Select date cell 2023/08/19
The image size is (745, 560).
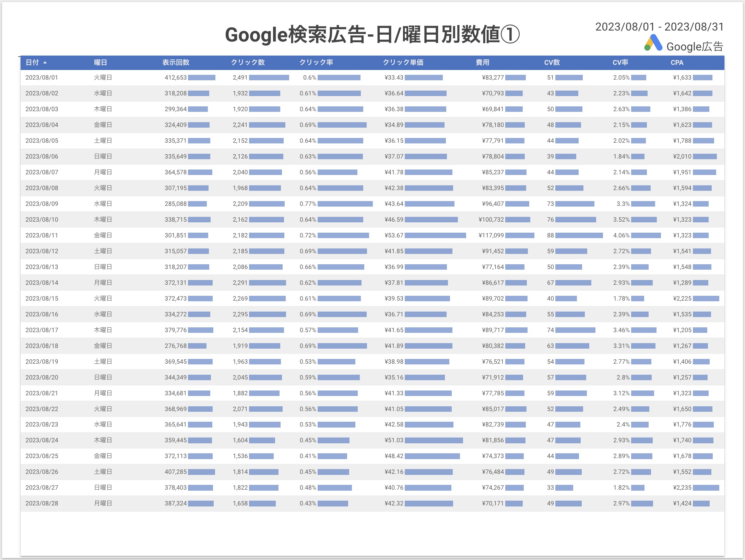tap(42, 362)
